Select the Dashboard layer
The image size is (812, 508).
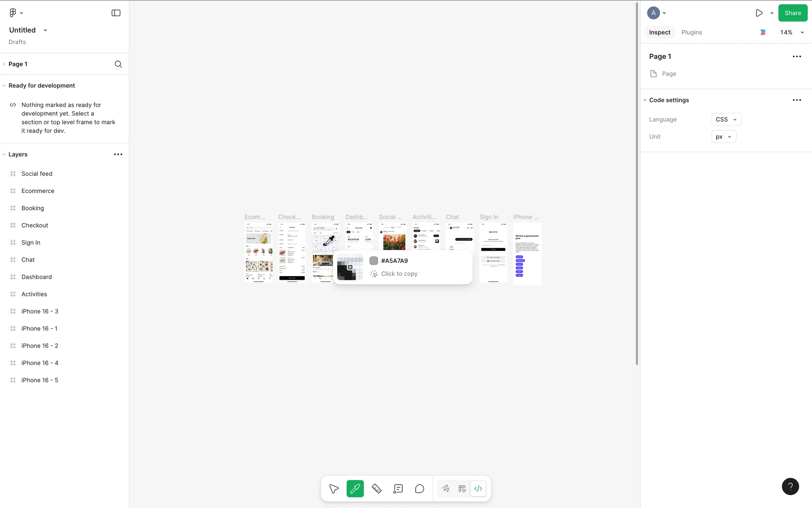click(x=36, y=277)
